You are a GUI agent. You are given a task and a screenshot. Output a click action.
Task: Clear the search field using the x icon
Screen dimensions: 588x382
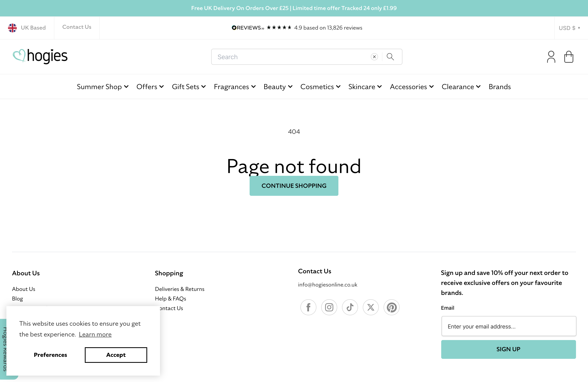[374, 57]
